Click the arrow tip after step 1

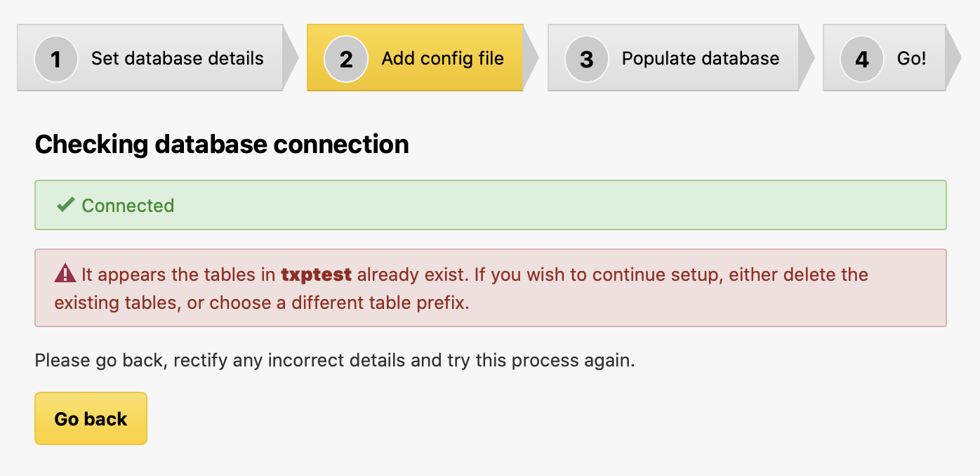pos(291,58)
